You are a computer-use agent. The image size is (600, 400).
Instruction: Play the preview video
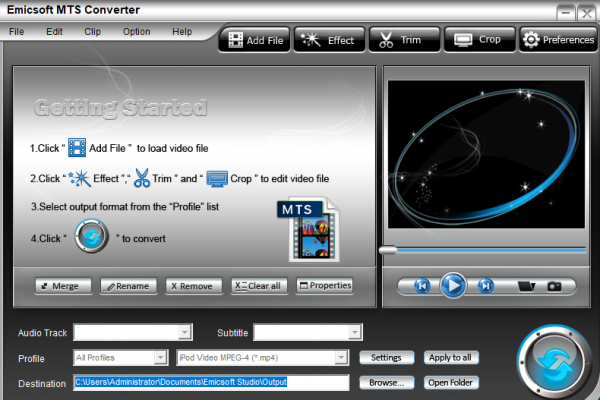point(453,286)
